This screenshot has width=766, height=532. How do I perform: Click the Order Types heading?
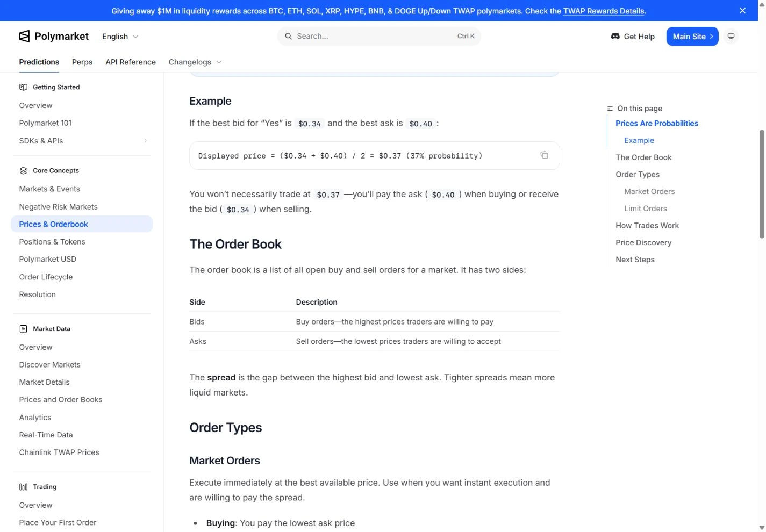coord(226,428)
